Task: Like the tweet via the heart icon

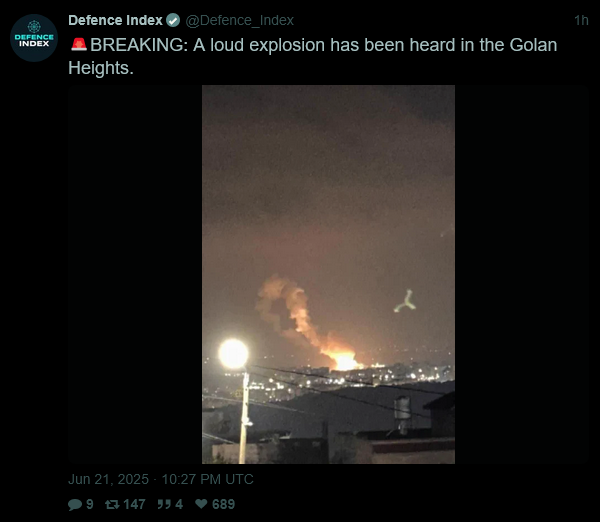Action: tap(201, 504)
